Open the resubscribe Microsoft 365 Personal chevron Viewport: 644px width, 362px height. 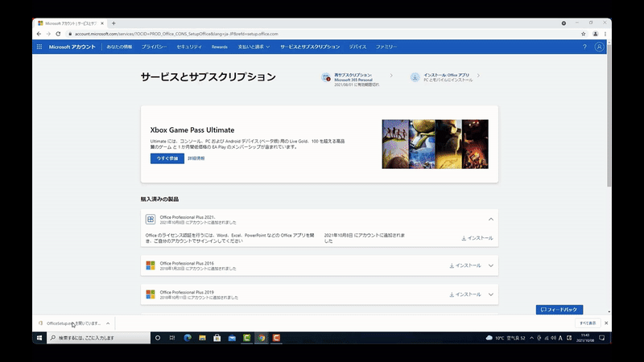[391, 76]
